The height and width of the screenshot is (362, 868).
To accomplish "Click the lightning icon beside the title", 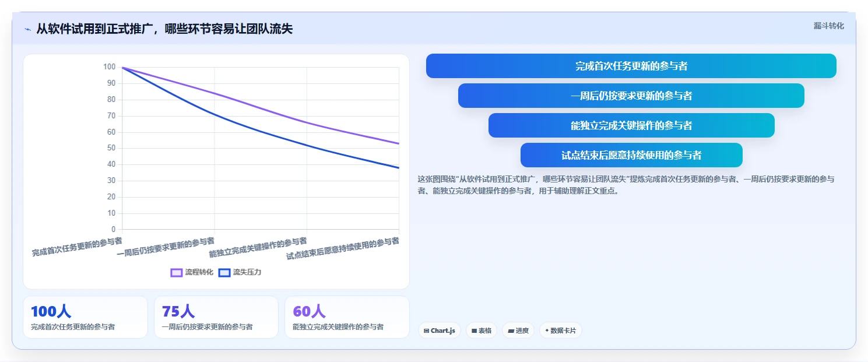I will (x=27, y=29).
